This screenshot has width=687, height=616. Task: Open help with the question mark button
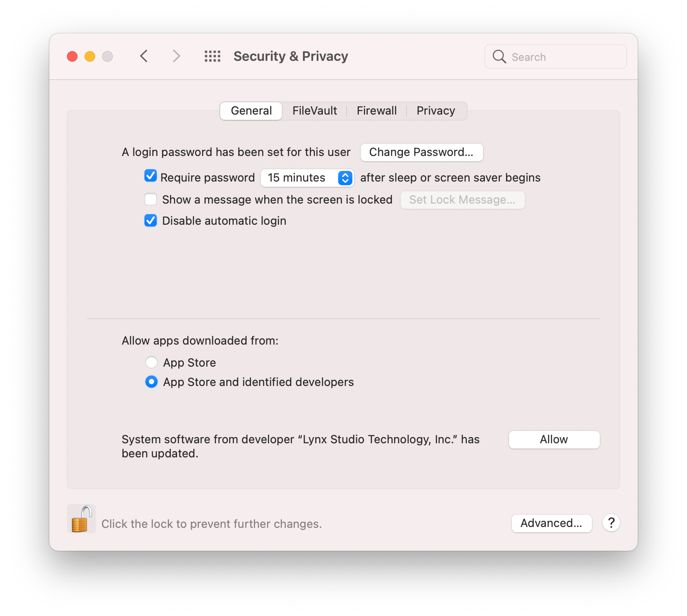(x=611, y=523)
